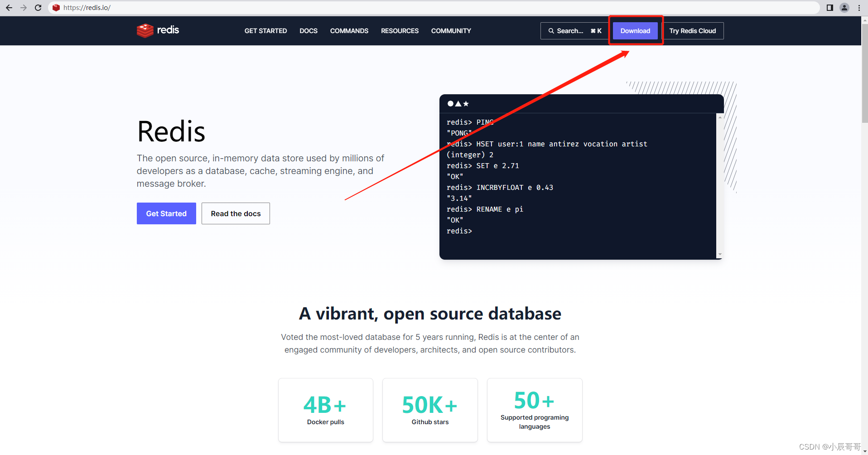Click Try Redis Cloud button
868x455 pixels.
coord(693,31)
